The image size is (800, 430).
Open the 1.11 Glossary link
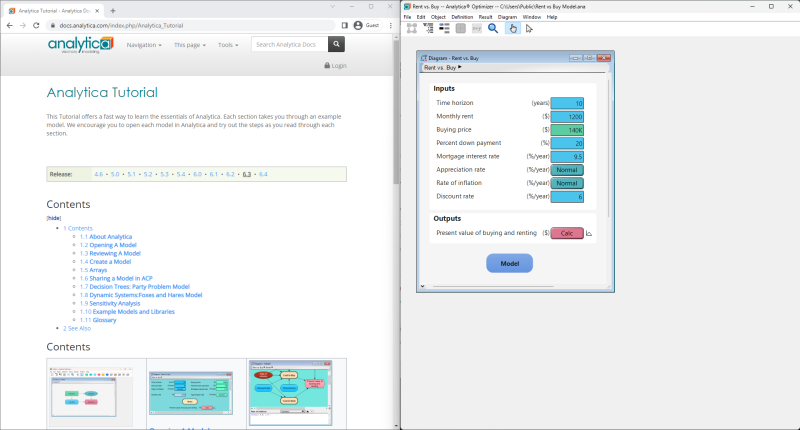click(x=98, y=320)
